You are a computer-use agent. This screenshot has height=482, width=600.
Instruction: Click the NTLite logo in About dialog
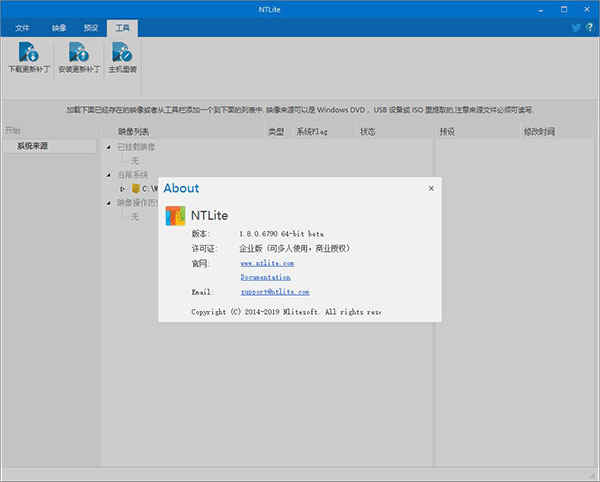(176, 216)
